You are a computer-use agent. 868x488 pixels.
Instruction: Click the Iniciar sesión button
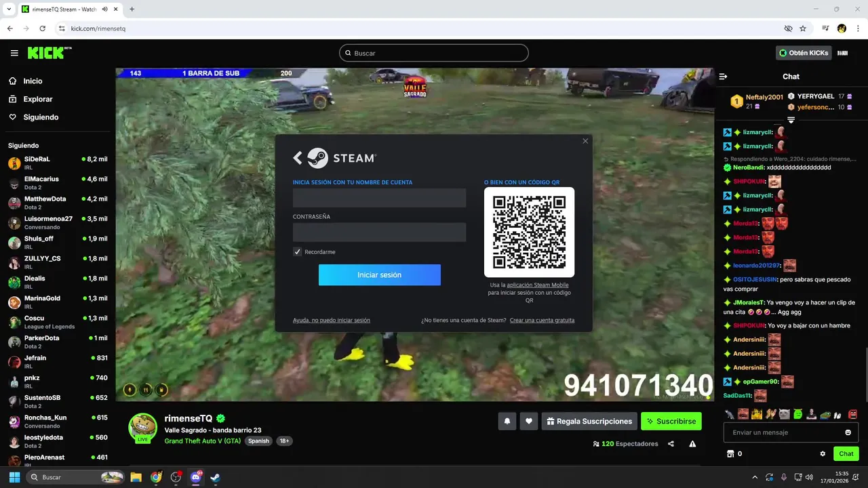coord(379,274)
